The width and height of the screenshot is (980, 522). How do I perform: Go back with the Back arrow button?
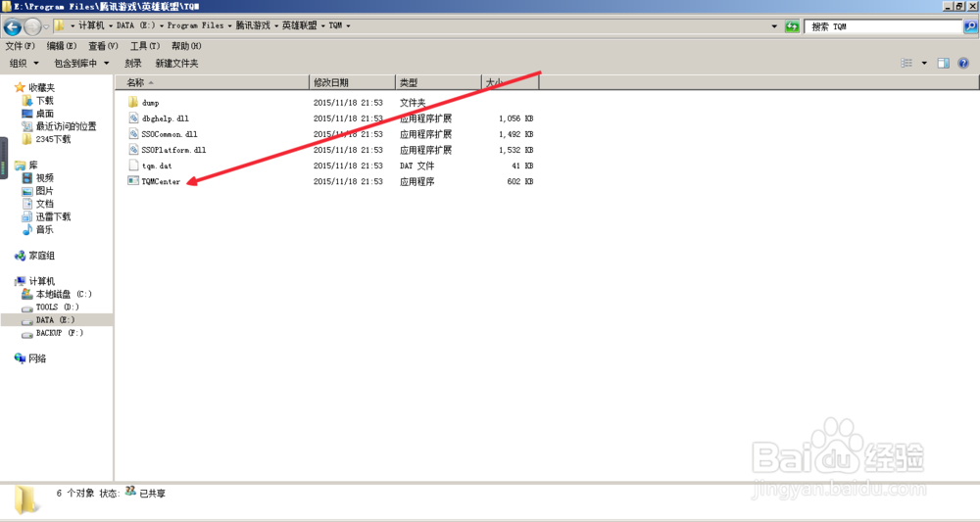click(13, 26)
